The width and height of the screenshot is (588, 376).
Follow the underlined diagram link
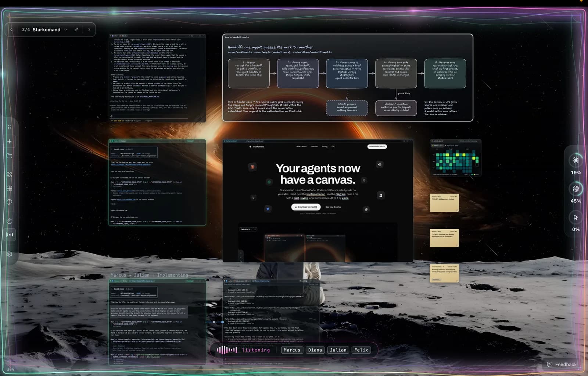click(341, 194)
